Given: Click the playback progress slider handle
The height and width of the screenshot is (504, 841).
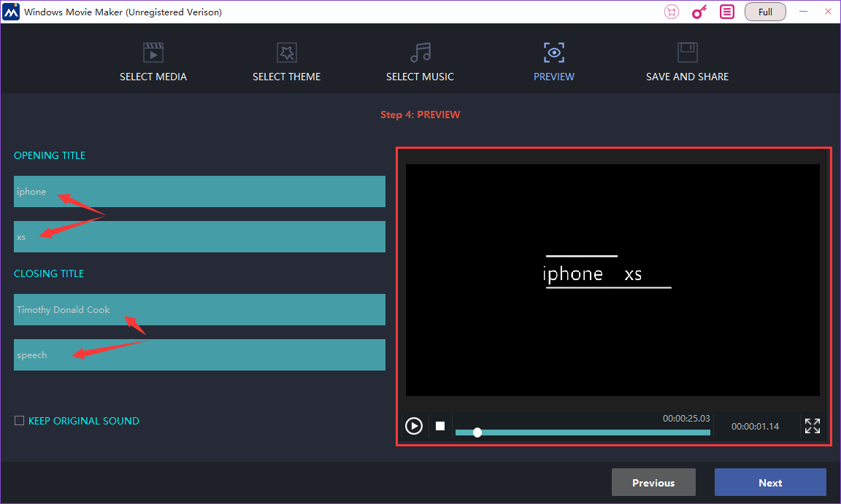Looking at the screenshot, I should click(477, 433).
